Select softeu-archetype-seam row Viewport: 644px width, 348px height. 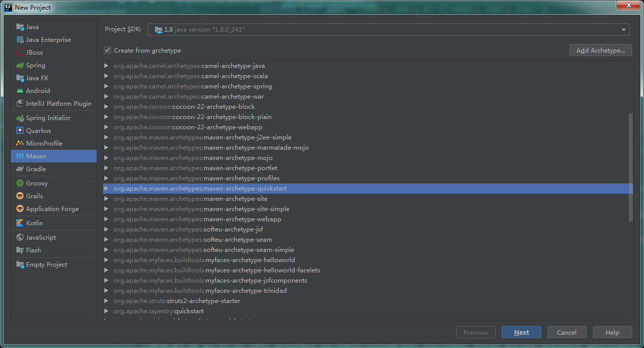click(368, 240)
